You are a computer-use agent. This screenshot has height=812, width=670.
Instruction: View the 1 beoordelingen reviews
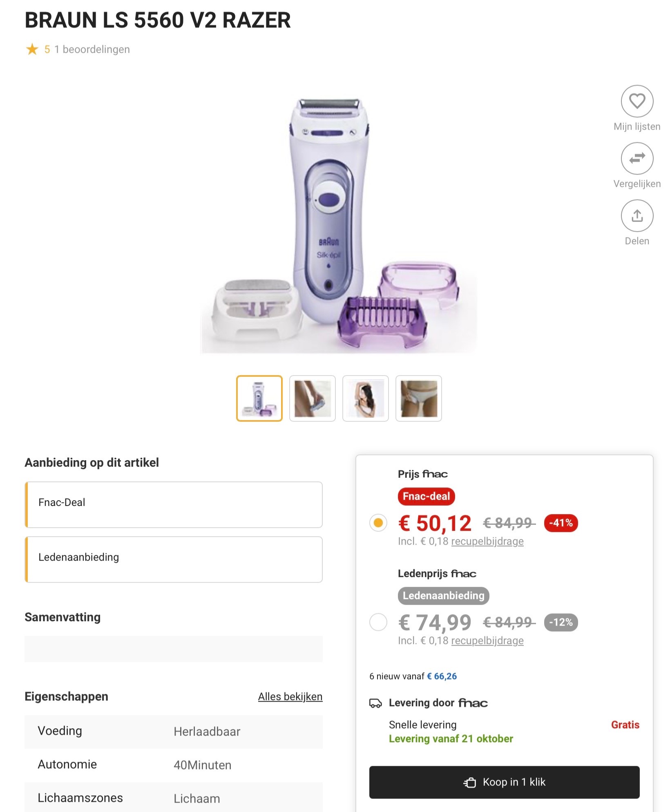pos(92,49)
